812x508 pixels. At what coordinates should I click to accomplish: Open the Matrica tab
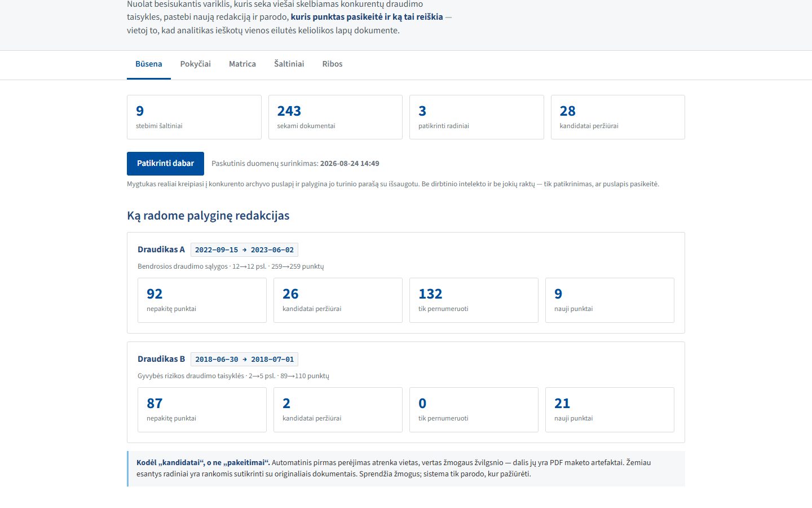[x=242, y=64]
